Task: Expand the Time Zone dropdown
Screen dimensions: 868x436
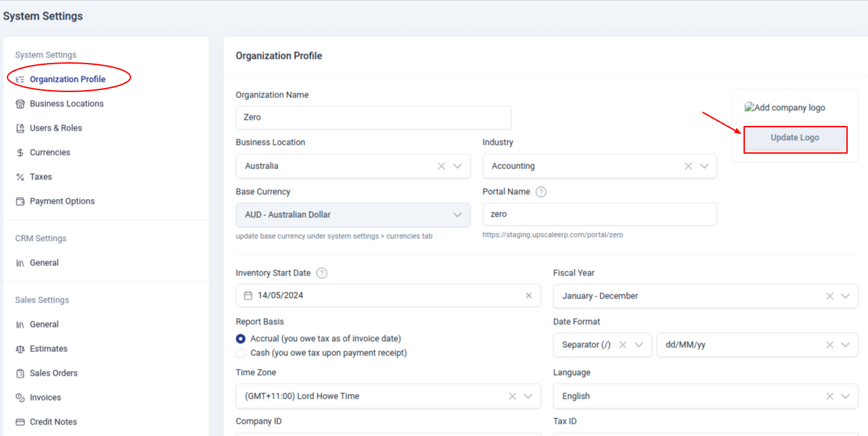Action: tap(528, 396)
